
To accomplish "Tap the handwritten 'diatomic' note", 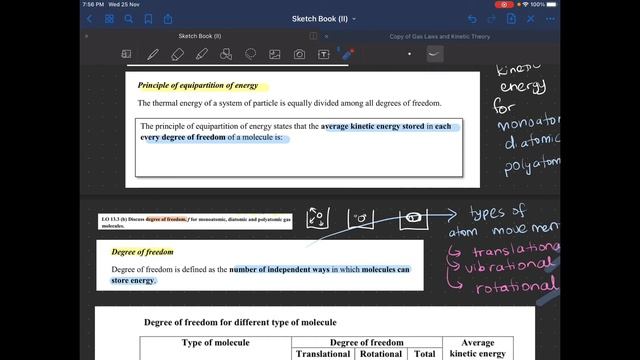I will pyautogui.click(x=532, y=142).
